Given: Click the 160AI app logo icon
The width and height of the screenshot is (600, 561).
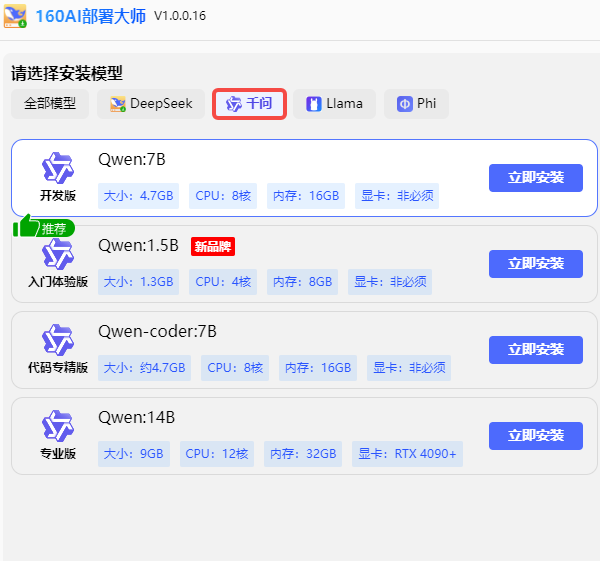Looking at the screenshot, I should (15, 16).
